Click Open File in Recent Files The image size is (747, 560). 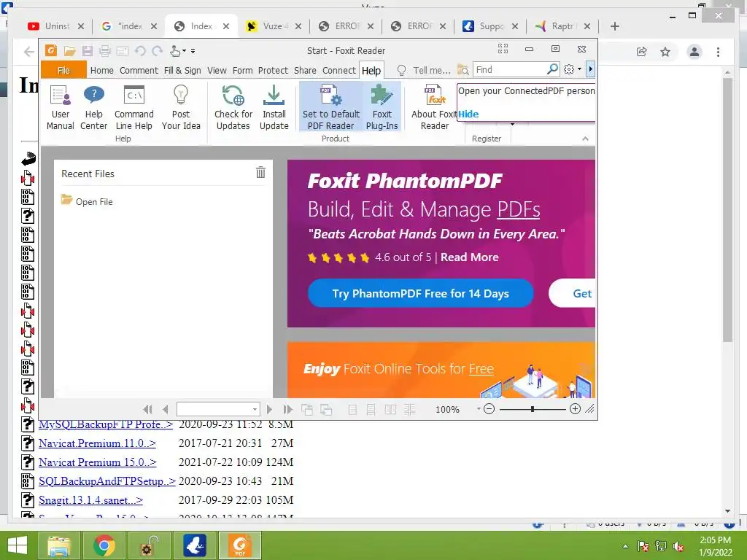(x=94, y=201)
